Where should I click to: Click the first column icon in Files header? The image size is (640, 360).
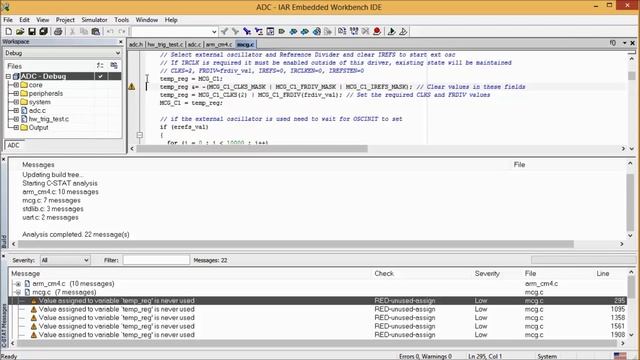(100, 66)
